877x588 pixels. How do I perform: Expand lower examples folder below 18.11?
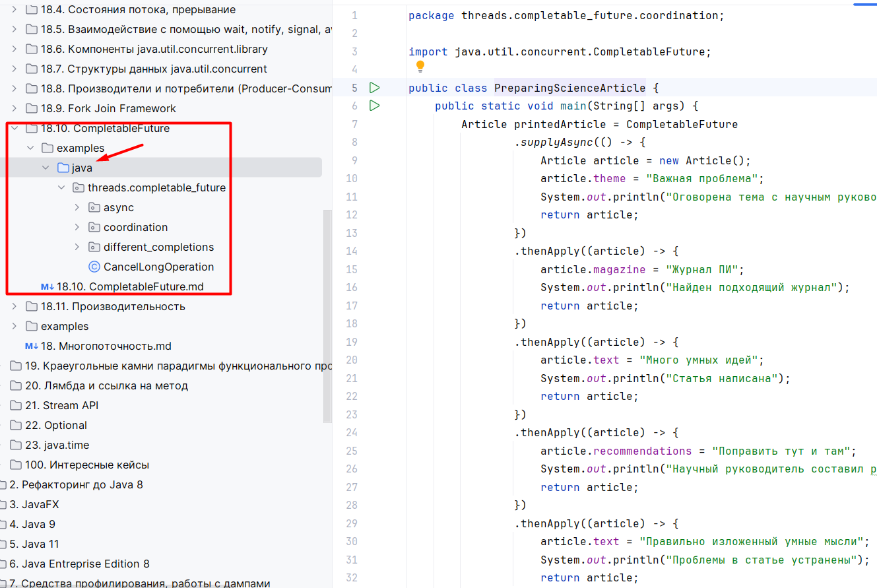pos(14,326)
